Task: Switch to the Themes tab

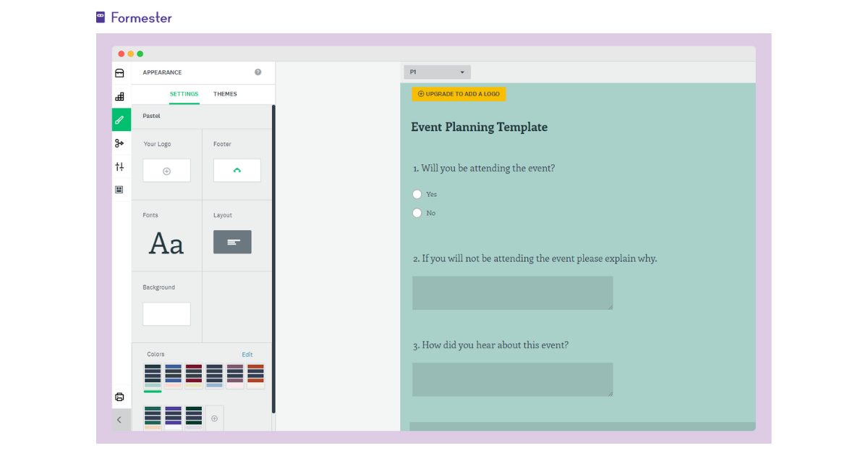Action: coord(225,93)
